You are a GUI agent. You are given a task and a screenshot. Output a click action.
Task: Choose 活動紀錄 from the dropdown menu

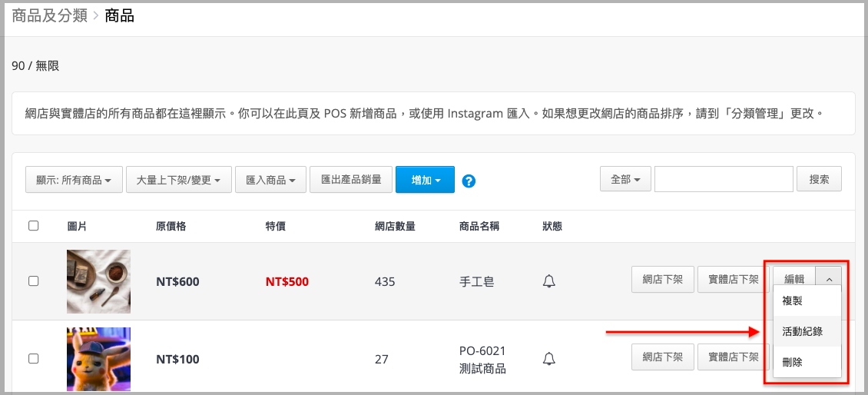click(x=807, y=331)
